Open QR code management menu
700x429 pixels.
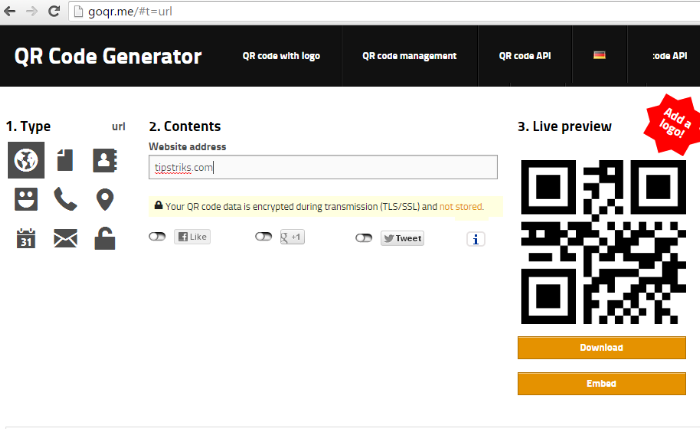[409, 56]
